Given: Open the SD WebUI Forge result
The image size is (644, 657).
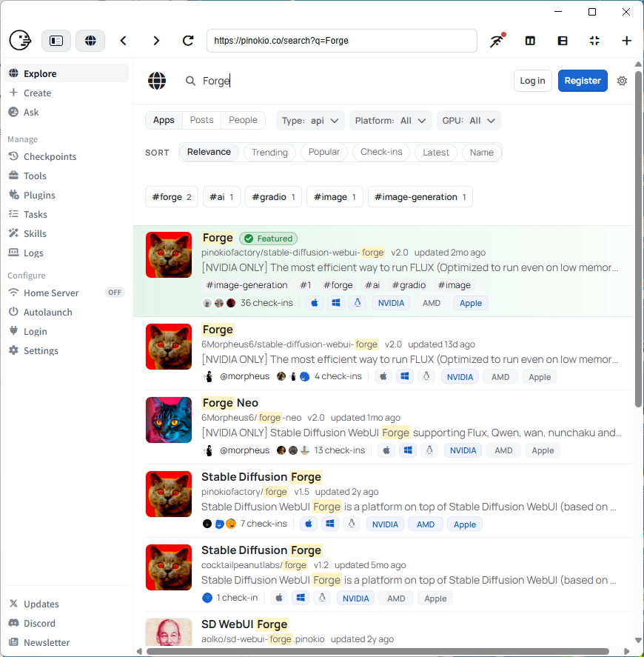Looking at the screenshot, I should click(x=244, y=624).
